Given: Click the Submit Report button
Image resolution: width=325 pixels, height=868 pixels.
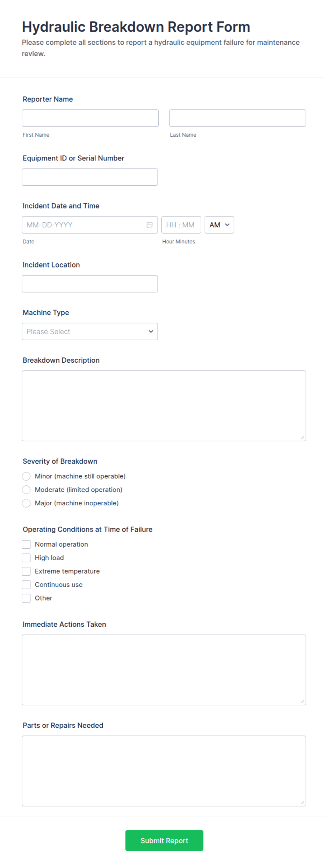Looking at the screenshot, I should tap(164, 840).
